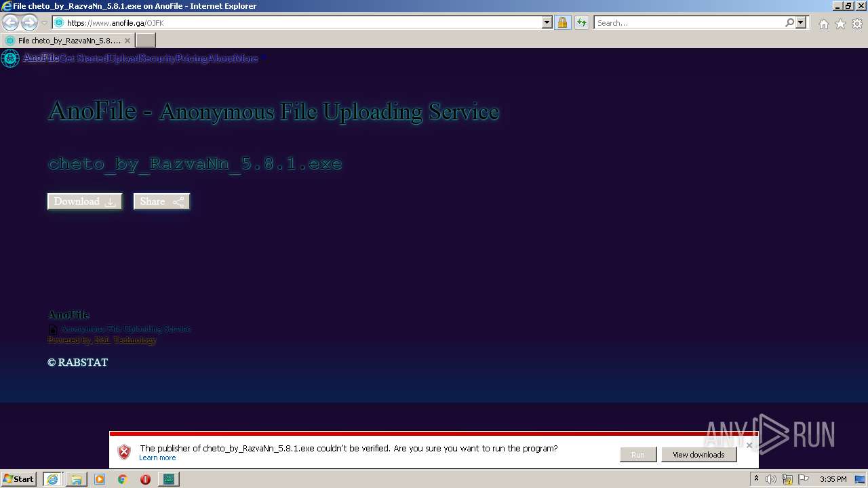Click the Internet Explorer Back arrow button
868x488 pixels.
10,22
